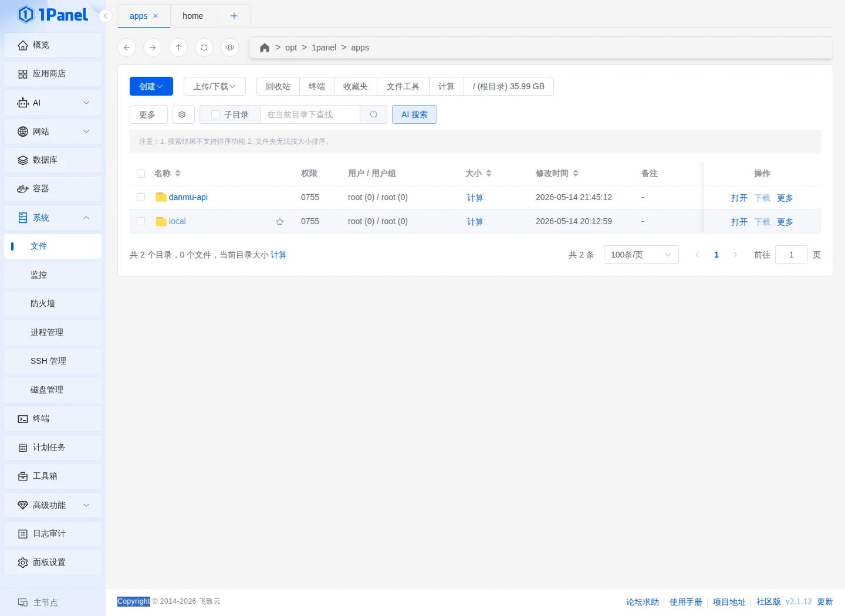Click the danmu-api folder icon
845x616 pixels.
(x=161, y=197)
